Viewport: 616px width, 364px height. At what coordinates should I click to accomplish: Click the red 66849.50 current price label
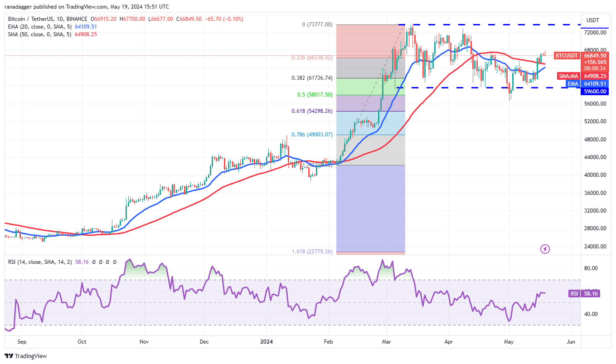click(x=596, y=56)
